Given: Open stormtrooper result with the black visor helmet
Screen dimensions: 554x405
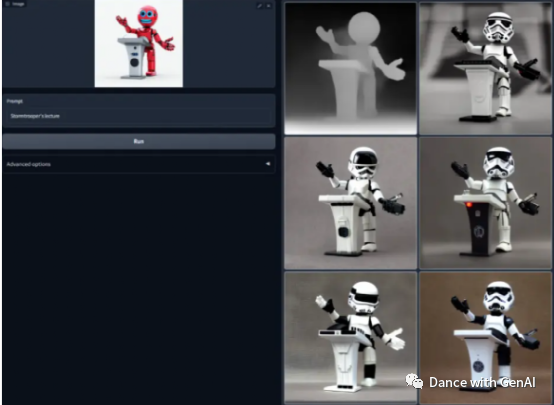Looking at the screenshot, I should [x=350, y=203].
